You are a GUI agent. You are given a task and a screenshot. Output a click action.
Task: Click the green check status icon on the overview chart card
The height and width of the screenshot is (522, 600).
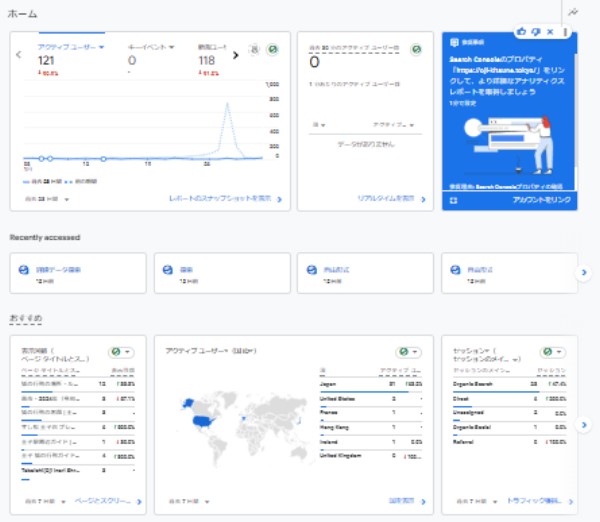click(272, 49)
